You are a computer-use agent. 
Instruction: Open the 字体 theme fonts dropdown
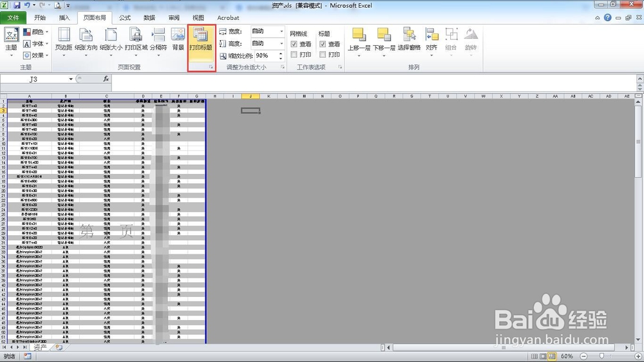pos(35,44)
